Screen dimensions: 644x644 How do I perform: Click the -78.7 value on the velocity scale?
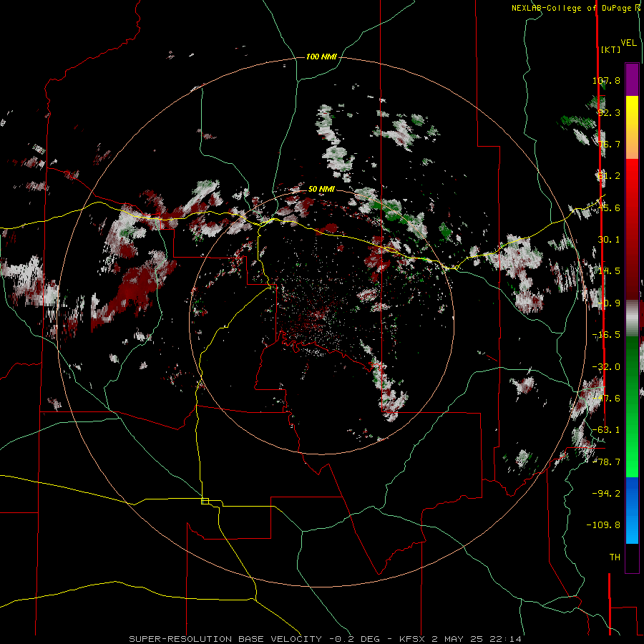click(606, 462)
